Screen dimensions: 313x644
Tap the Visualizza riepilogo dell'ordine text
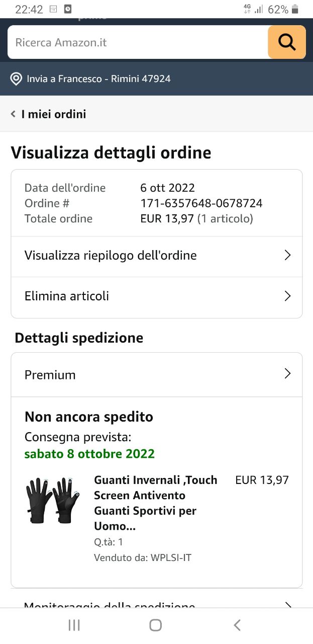click(x=111, y=255)
